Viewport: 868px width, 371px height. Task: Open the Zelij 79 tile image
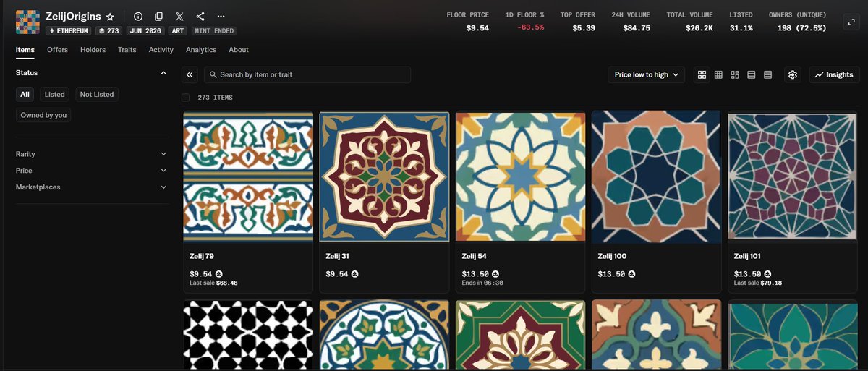(x=248, y=176)
